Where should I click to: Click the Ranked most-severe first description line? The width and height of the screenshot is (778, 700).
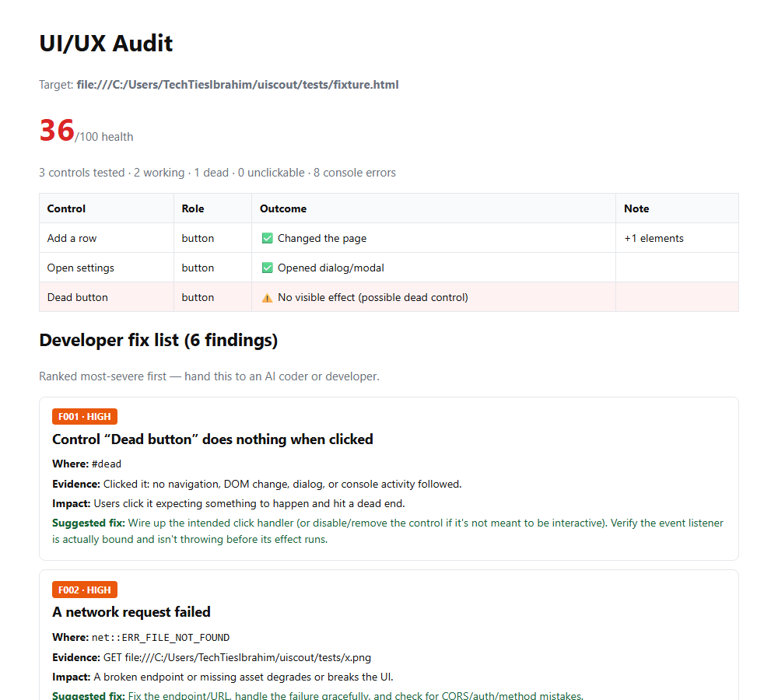pyautogui.click(x=209, y=376)
